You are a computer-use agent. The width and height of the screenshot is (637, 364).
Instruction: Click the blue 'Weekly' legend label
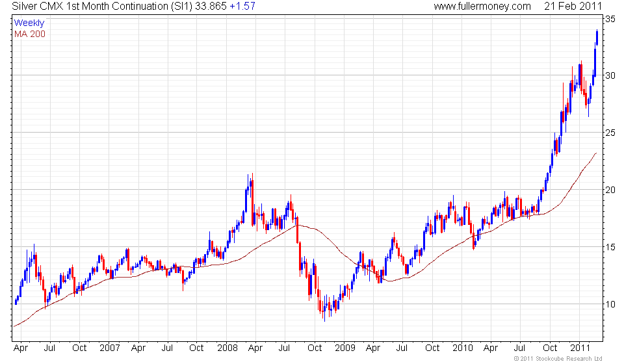29,23
